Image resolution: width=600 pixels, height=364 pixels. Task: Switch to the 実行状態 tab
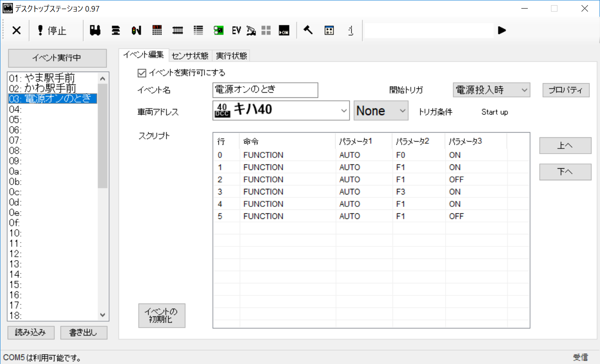click(x=231, y=56)
